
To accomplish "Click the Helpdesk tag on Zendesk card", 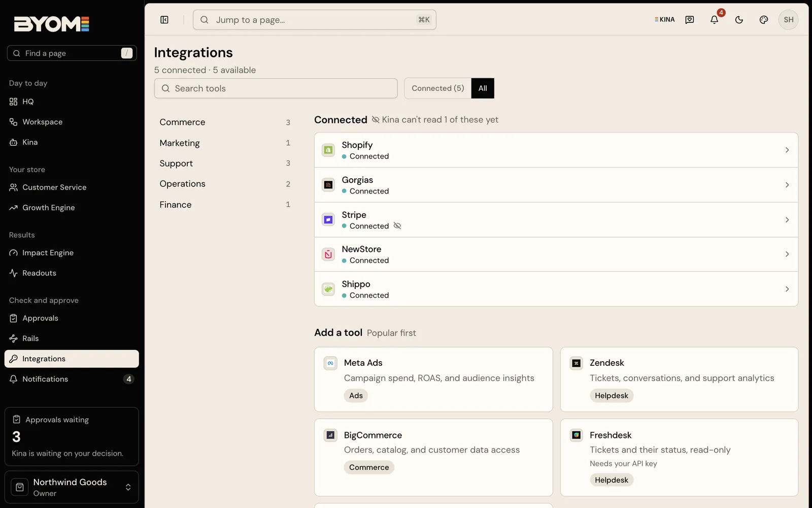I will click(x=612, y=396).
